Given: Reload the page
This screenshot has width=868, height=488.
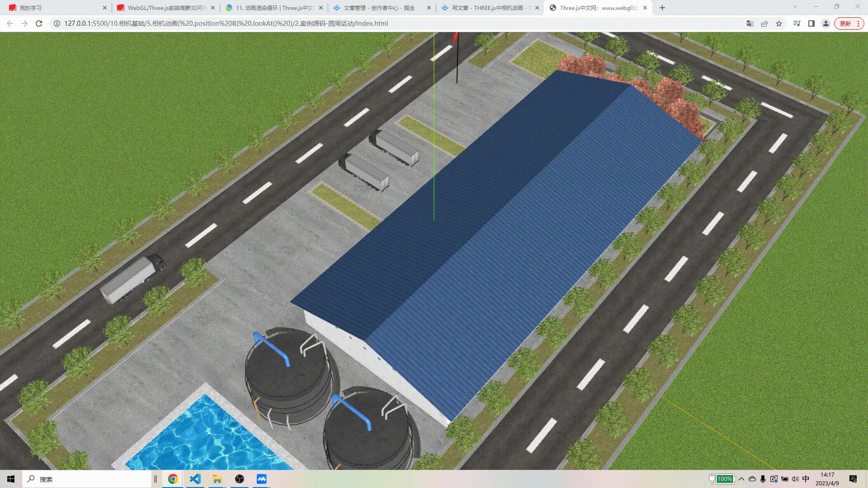Looking at the screenshot, I should click(x=39, y=23).
